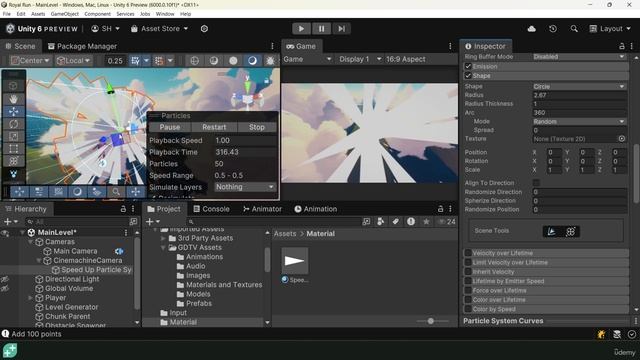Enable the Limit Velocity over Lifetime module
Image resolution: width=640 pixels, height=360 pixels.
[468, 262]
